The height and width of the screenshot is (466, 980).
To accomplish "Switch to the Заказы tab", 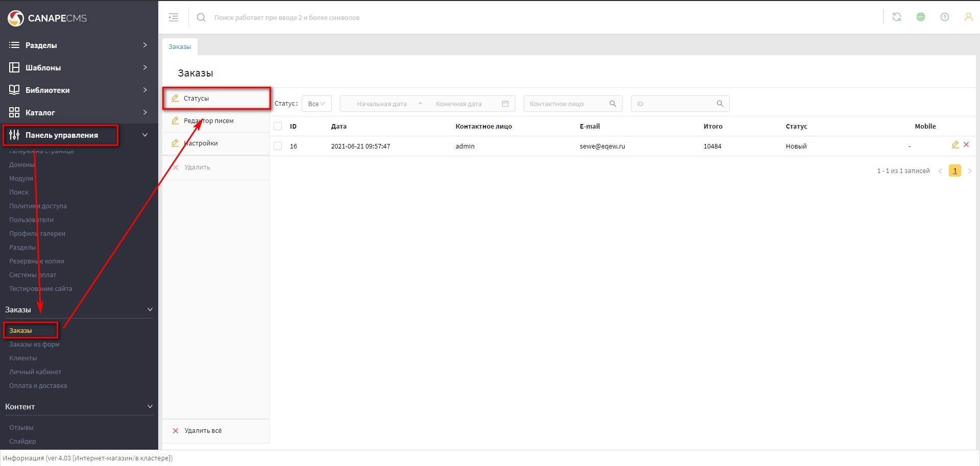I will point(180,46).
